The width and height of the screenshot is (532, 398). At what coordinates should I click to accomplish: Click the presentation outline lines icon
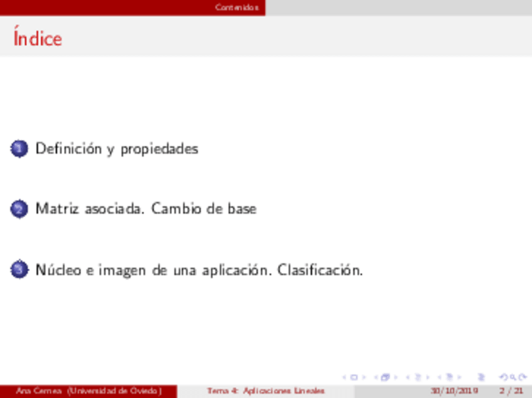[481, 377]
